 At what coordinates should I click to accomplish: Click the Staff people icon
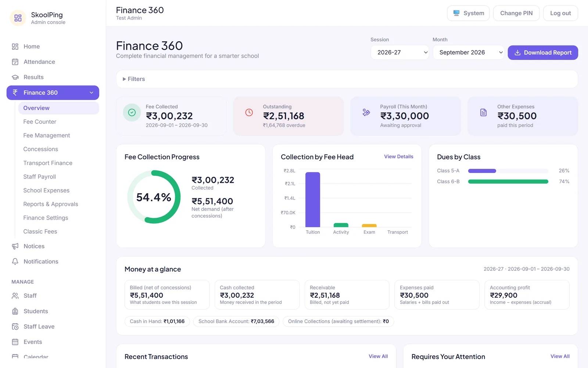point(15,296)
